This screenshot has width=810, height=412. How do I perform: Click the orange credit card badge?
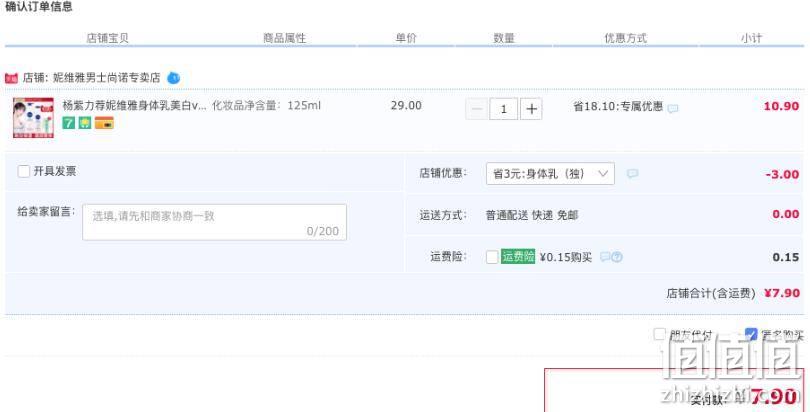coord(104,123)
